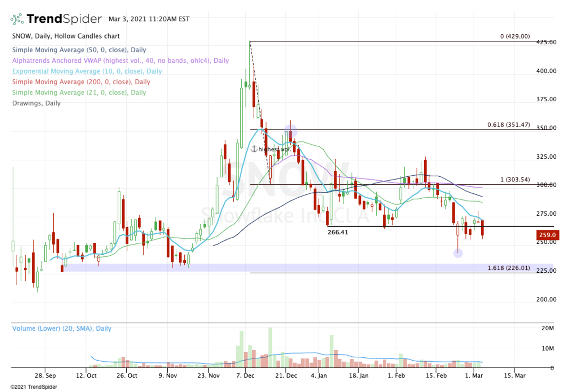Click the 7. Dec date axis label

[x=245, y=375]
